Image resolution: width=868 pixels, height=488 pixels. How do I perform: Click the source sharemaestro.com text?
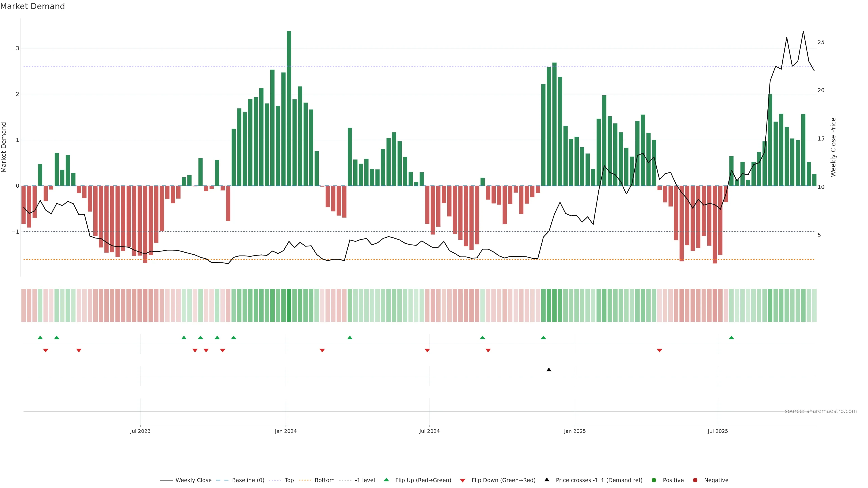click(x=821, y=411)
